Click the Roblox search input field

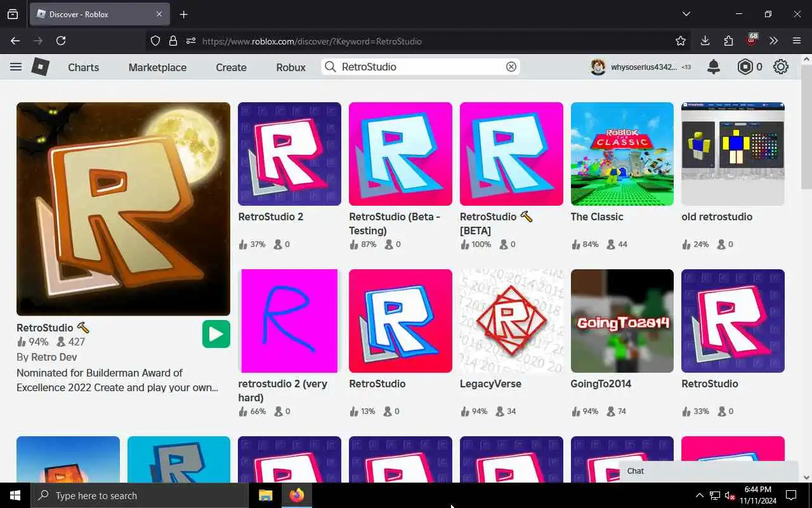(421, 67)
